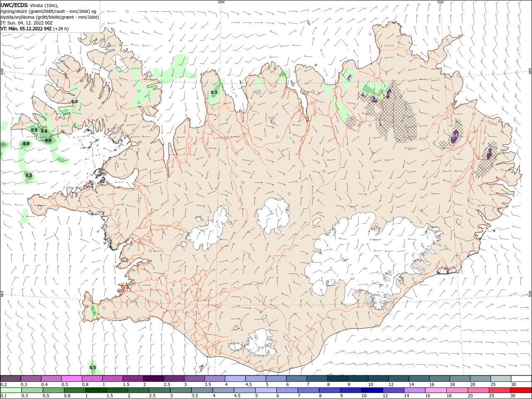The width and height of the screenshot is (532, 399).
Task: Click the 'VT: Mán. 05.12.2022 04Z' valid time
Action: coord(26,29)
